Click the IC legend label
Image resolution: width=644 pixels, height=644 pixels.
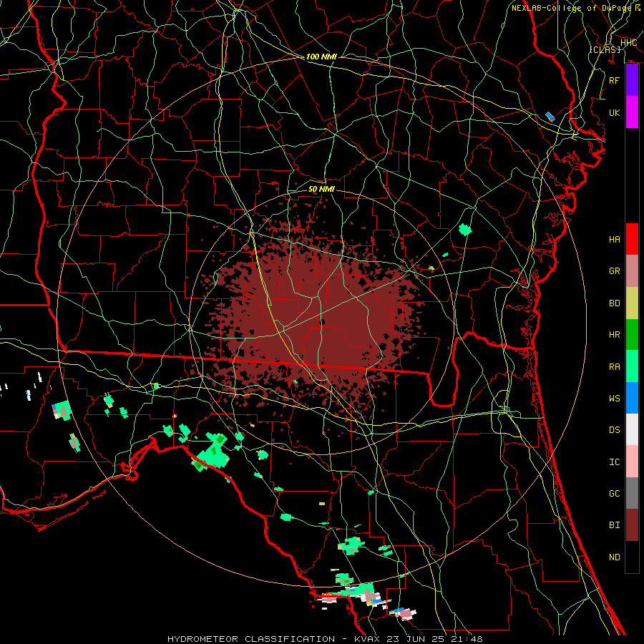(x=614, y=462)
